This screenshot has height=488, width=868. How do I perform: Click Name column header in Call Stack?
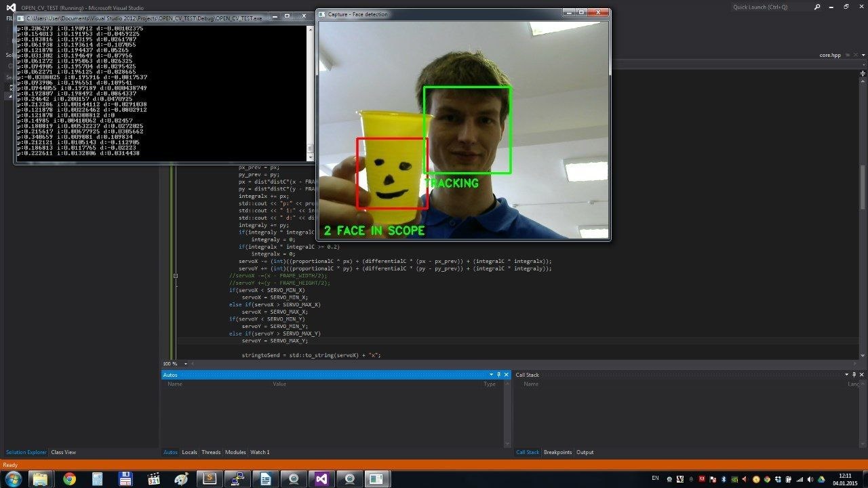[531, 384]
